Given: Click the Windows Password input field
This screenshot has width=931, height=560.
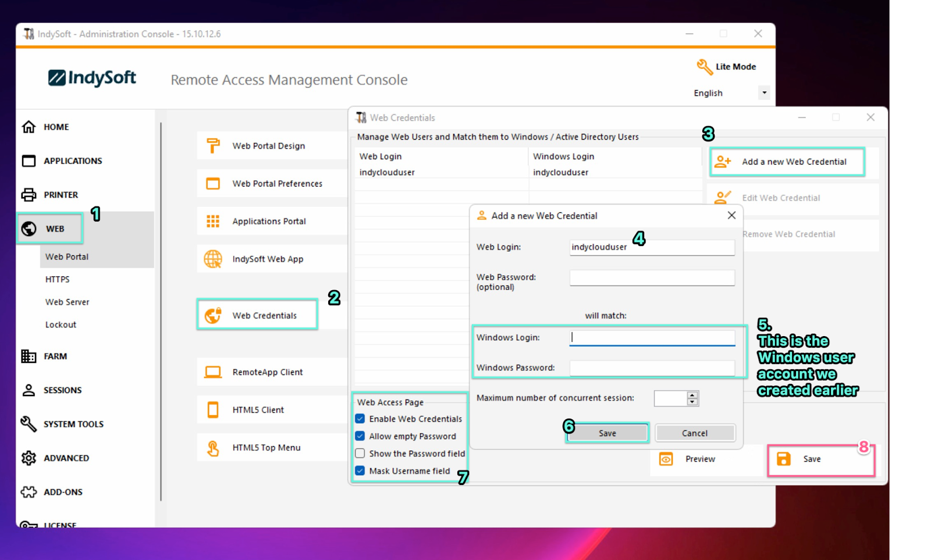Looking at the screenshot, I should [x=652, y=368].
